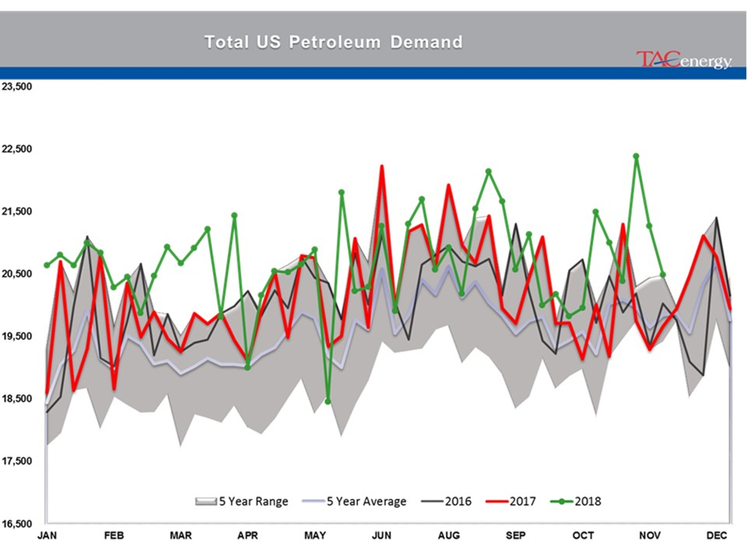The height and width of the screenshot is (560, 747).
Task: Click the 16,500 y-axis label
Action: (17, 524)
